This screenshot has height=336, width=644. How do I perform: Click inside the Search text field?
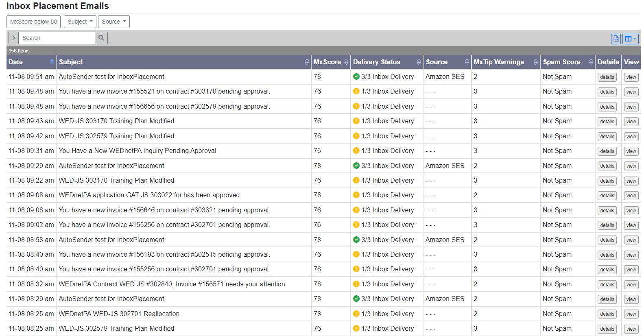point(57,38)
